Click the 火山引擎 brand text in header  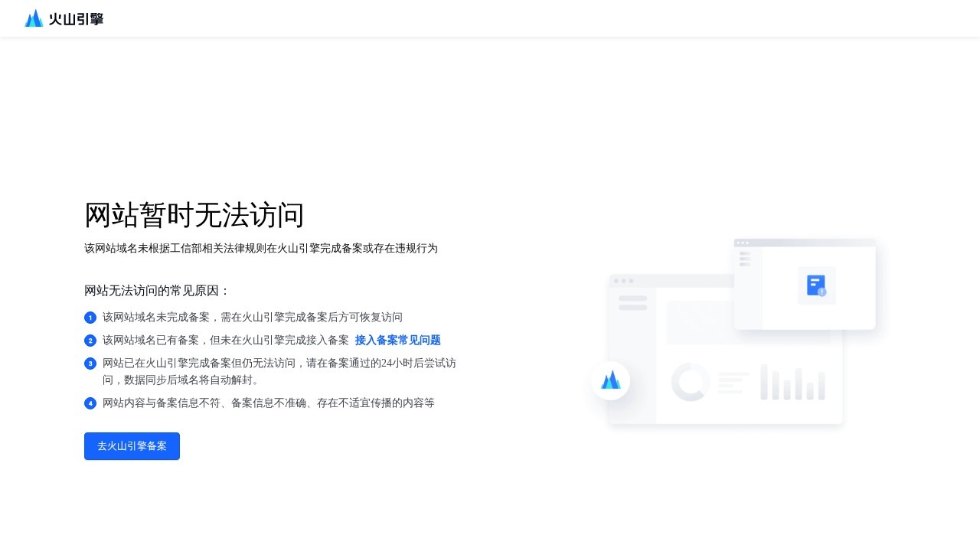tap(76, 19)
